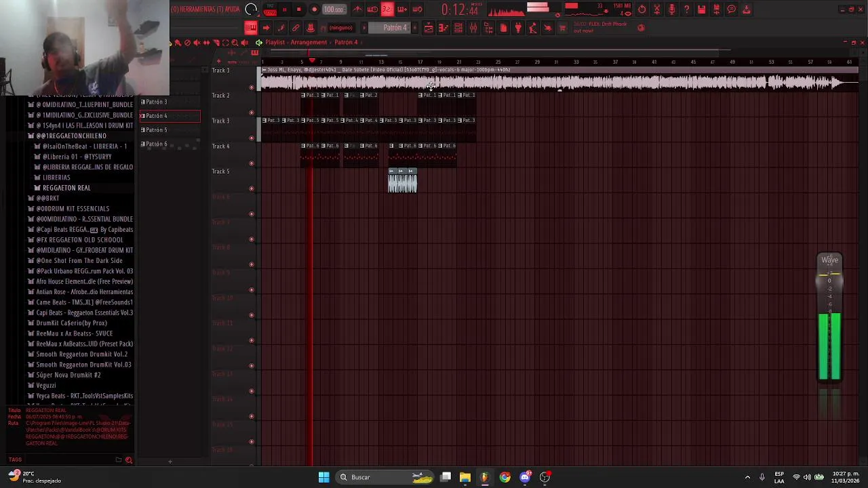Click the undo history circular arrow icon
This screenshot has width=868, height=488.
(x=642, y=9)
